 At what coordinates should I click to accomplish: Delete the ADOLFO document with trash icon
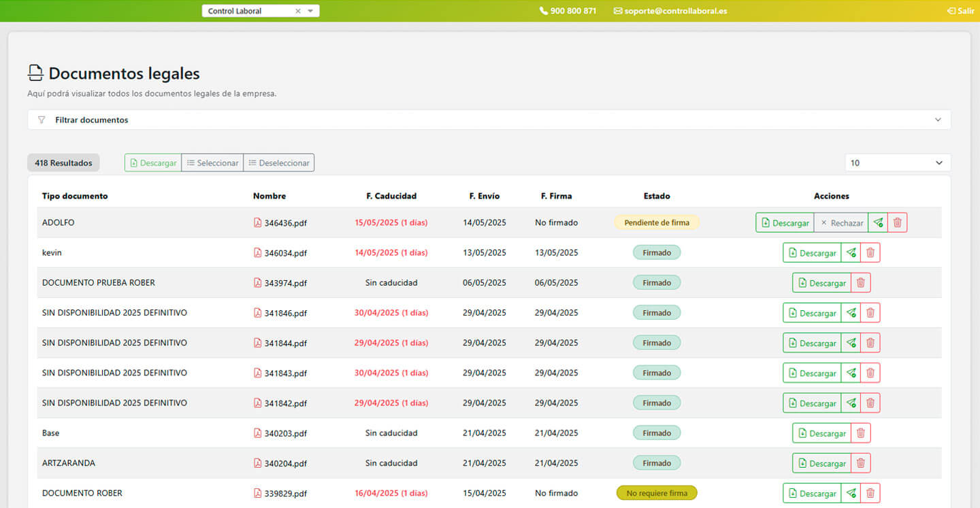point(897,222)
